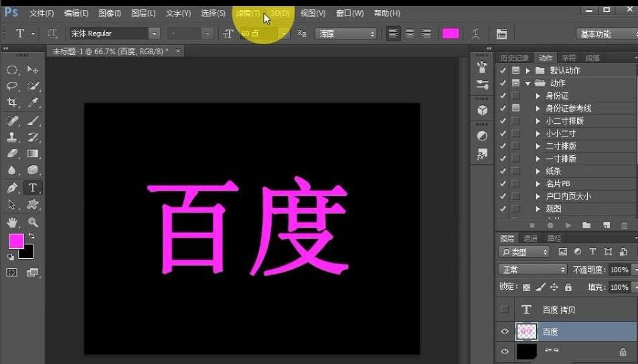638x364 pixels.
Task: Open blend mode dropdown 正常
Action: pos(533,269)
